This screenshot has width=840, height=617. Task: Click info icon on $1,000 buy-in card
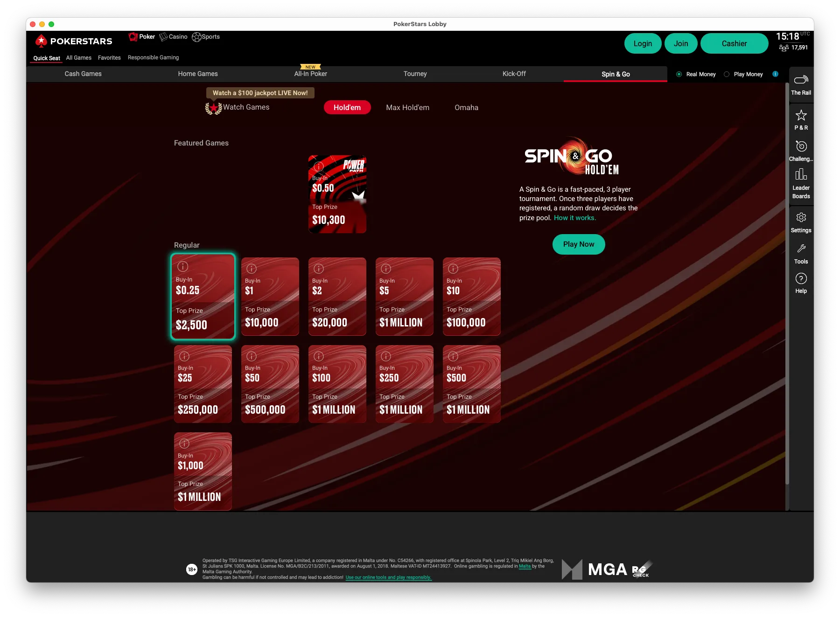184,444
